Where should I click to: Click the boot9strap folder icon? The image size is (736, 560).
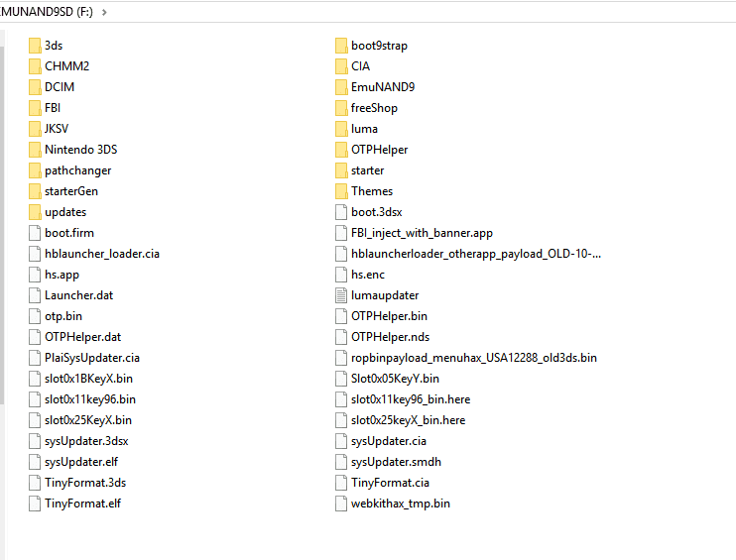[341, 46]
